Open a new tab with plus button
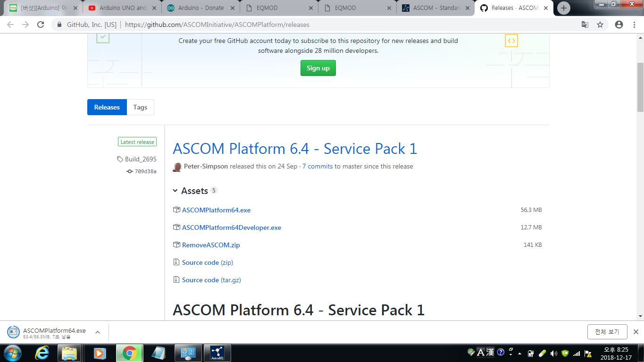644x362 pixels. coord(563,8)
